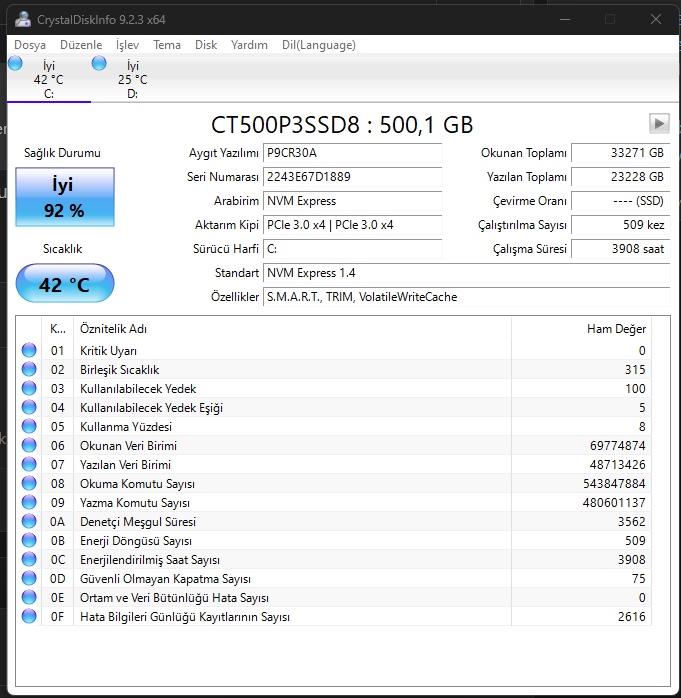Click the Ham Değer column header
Screen dimensions: 681x698
pyautogui.click(x=581, y=329)
